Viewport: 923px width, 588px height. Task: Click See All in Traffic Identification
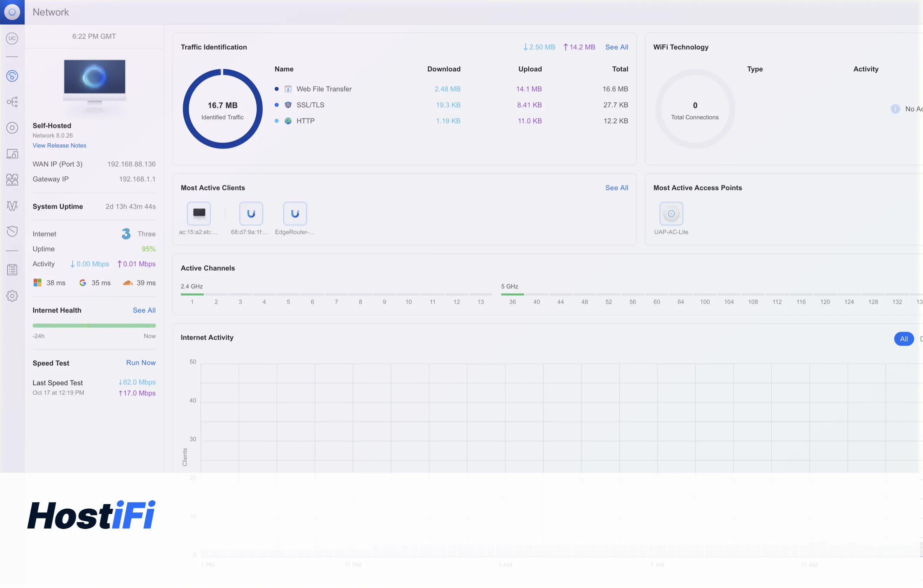pos(616,47)
